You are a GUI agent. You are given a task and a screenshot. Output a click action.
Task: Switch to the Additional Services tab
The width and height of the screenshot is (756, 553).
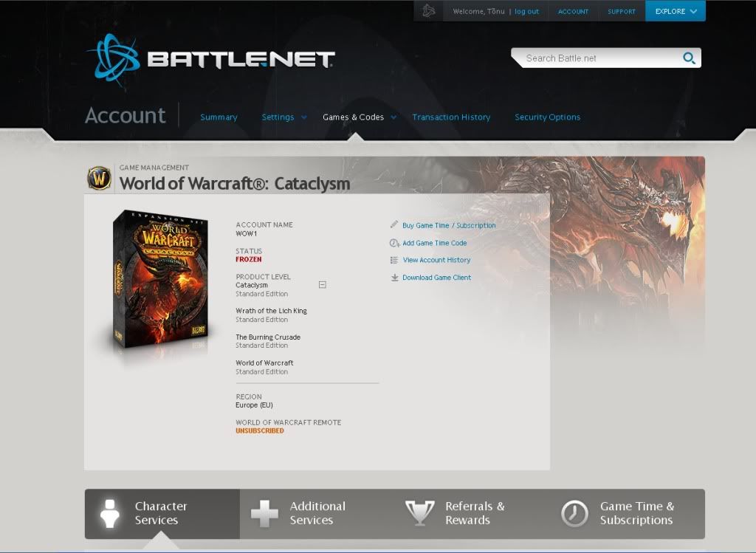(x=317, y=513)
